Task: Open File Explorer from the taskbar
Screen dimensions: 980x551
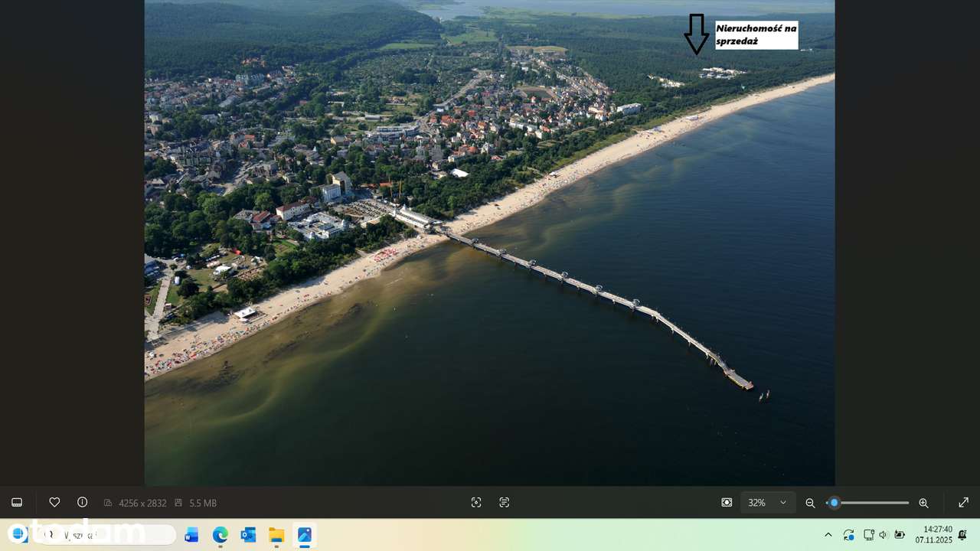Action: pos(276,535)
